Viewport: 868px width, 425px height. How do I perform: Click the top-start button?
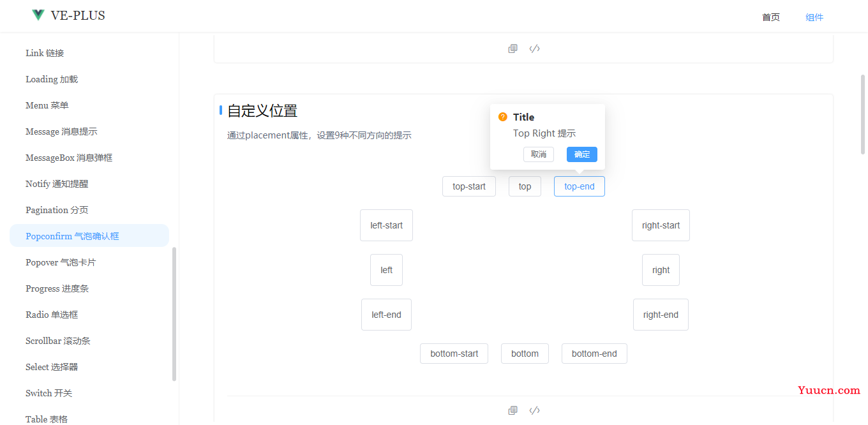[469, 186]
